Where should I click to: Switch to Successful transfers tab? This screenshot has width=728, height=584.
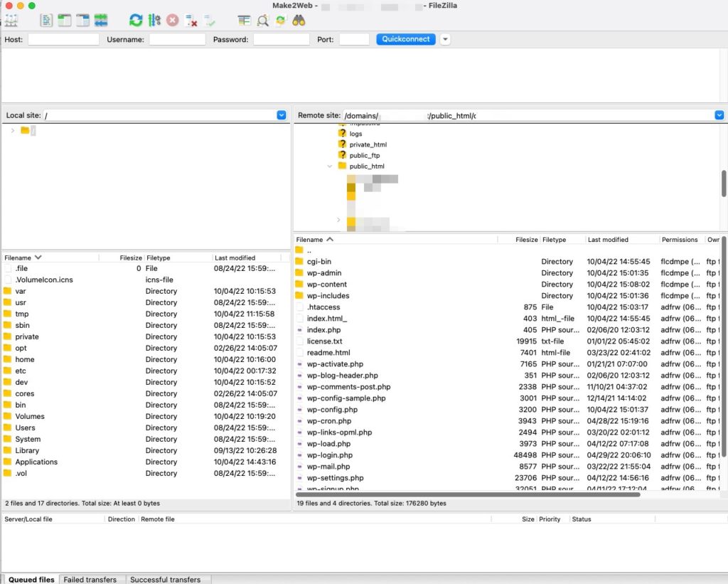pyautogui.click(x=165, y=579)
